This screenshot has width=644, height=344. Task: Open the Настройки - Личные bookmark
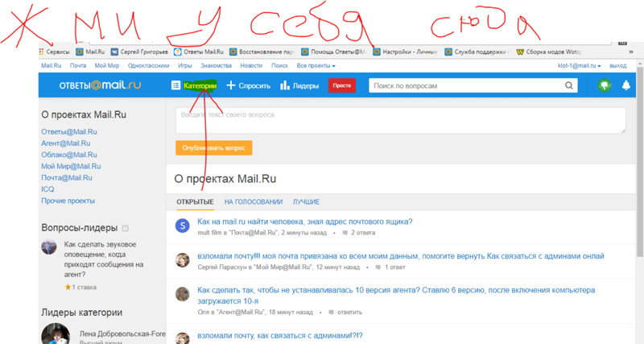406,52
